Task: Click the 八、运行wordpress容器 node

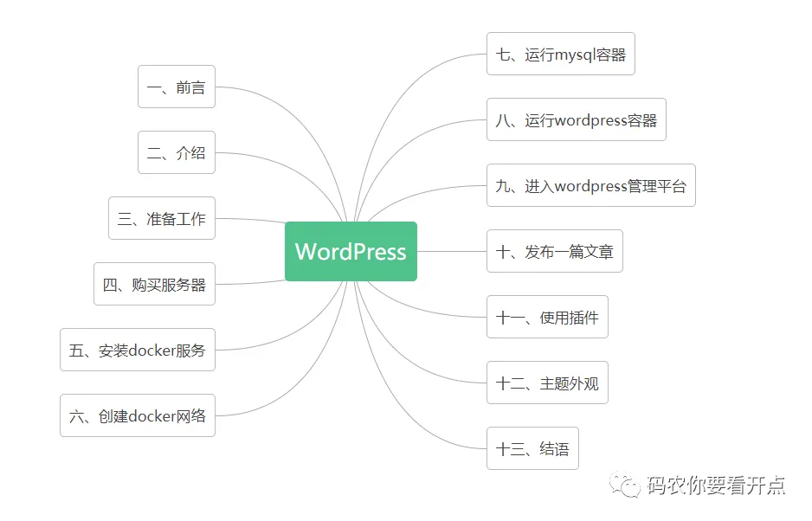Action: tap(577, 119)
